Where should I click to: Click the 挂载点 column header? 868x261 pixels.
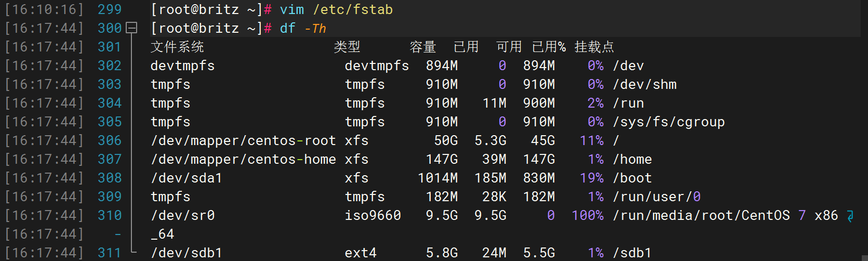[594, 47]
